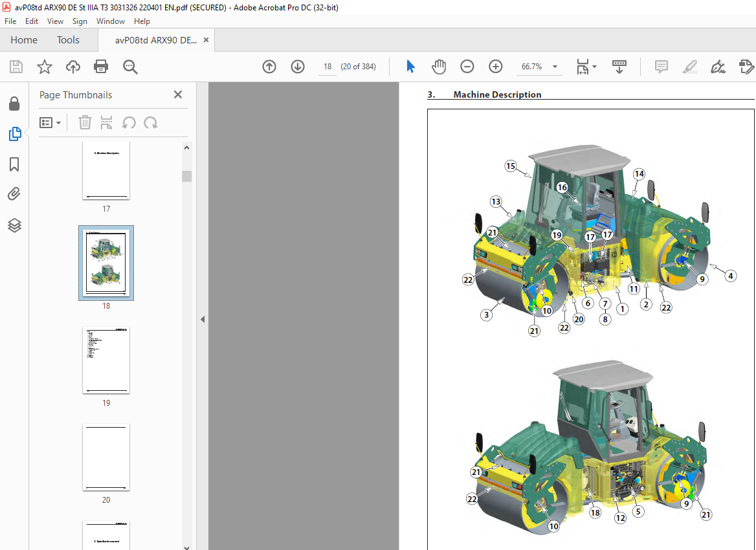Open the Layers panel
The height and width of the screenshot is (550, 756).
14,225
